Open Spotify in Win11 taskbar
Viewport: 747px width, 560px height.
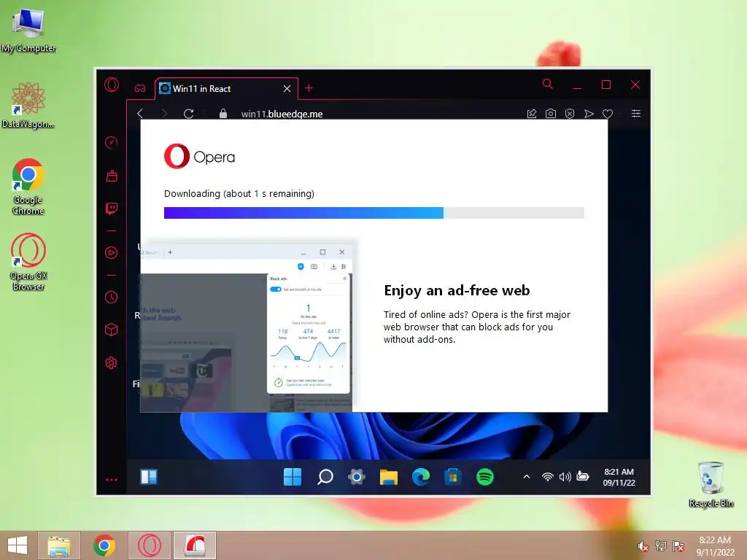tap(485, 477)
